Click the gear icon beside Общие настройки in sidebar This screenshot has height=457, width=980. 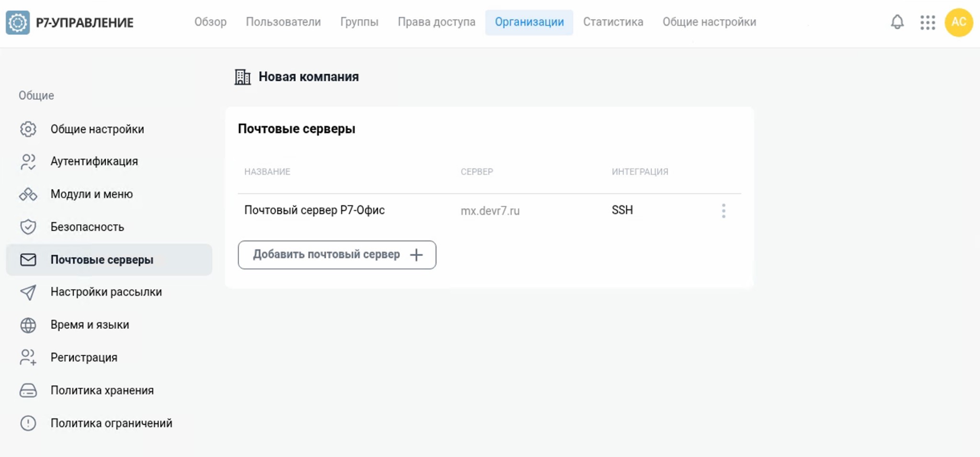pos(28,129)
